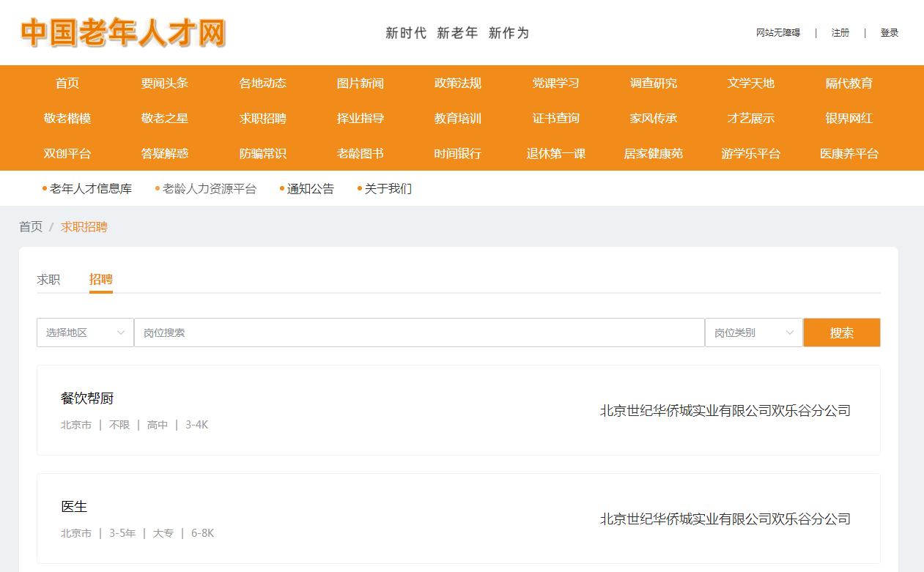Click the 中国老年人才网 site logo
The image size is (924, 572).
(x=123, y=33)
